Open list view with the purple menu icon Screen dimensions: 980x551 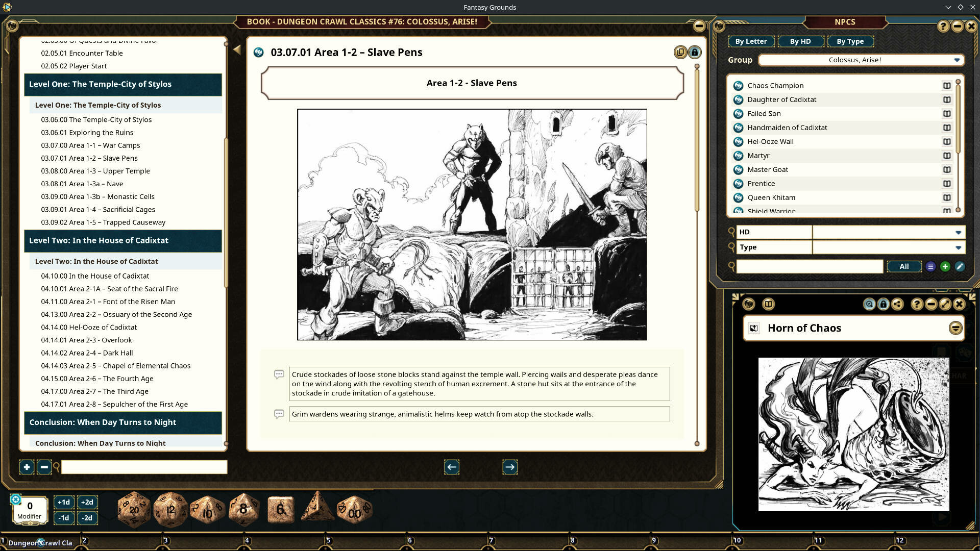(930, 266)
